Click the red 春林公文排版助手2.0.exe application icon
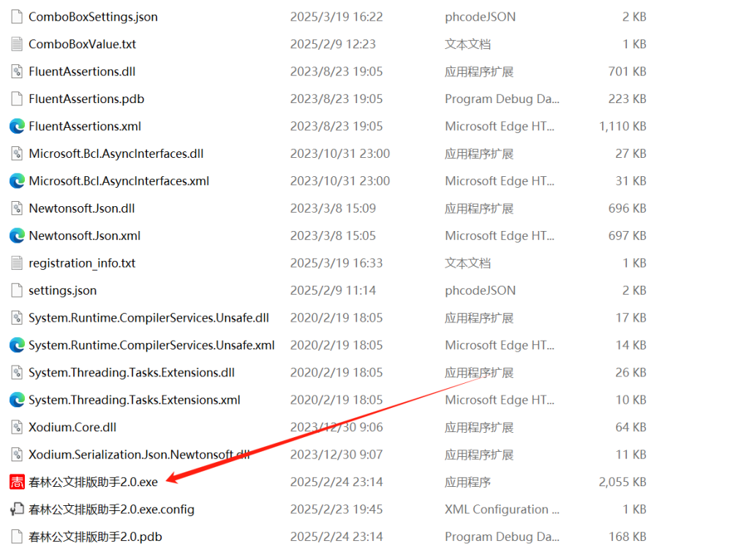This screenshot has height=560, width=749. pos(18,482)
